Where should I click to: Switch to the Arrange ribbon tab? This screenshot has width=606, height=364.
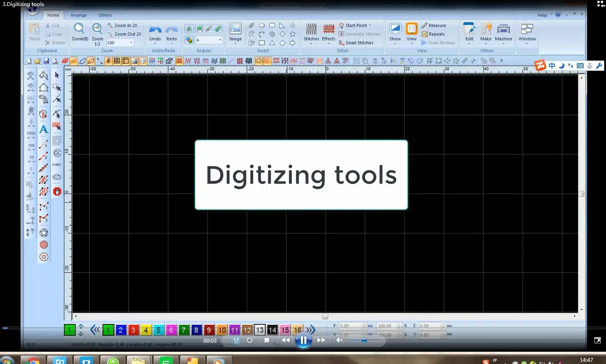point(79,15)
